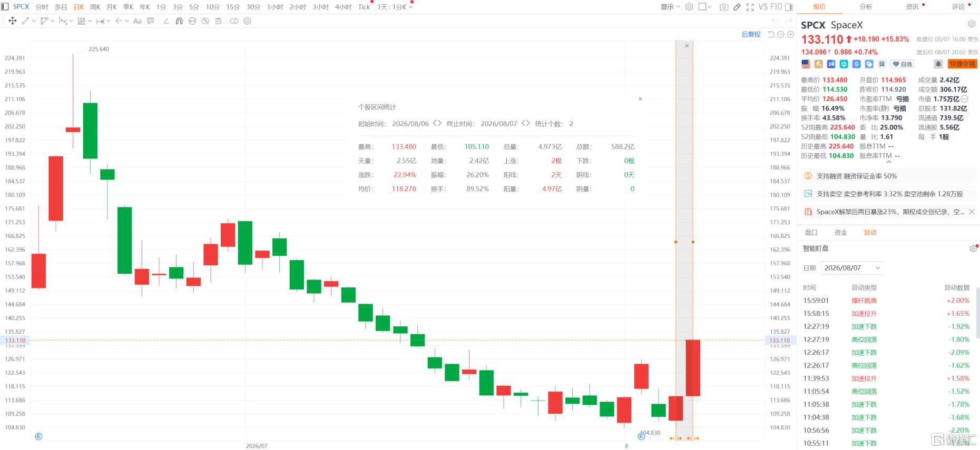Screen dimensions: 980x450
Task: Expand the measure tool dropdown arrow
Action: point(108,21)
